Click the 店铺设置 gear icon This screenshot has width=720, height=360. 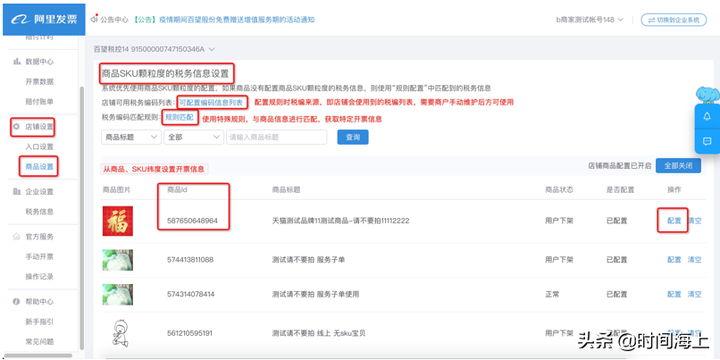(x=17, y=127)
